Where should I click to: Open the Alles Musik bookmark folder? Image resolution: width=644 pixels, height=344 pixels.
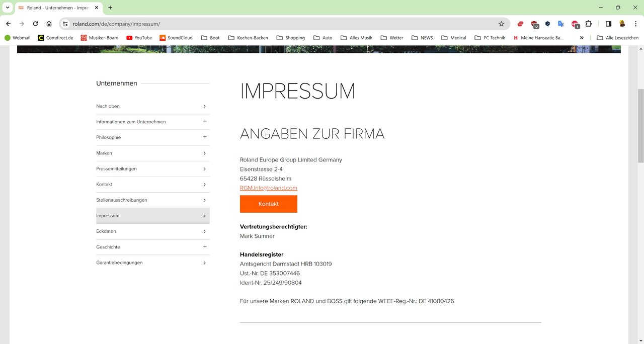pyautogui.click(x=357, y=38)
